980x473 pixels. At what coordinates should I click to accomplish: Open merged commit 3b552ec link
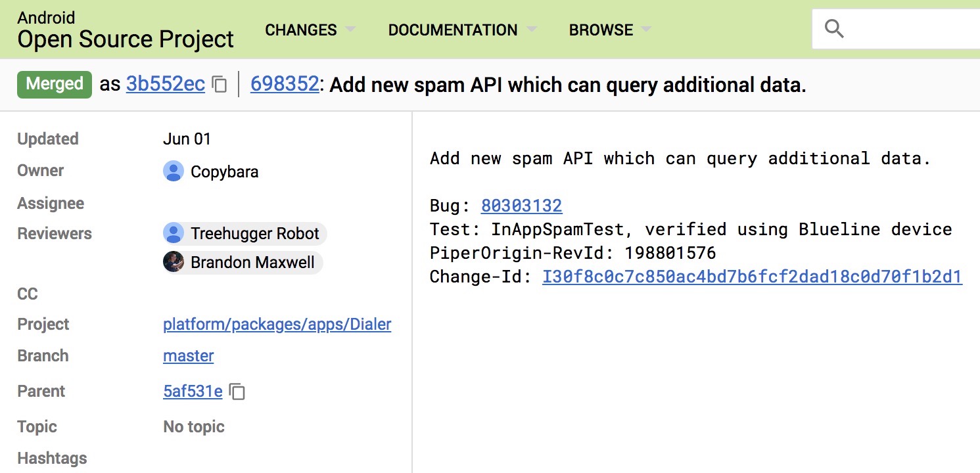point(166,85)
